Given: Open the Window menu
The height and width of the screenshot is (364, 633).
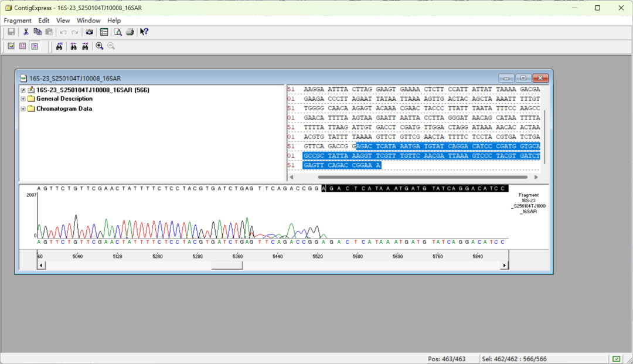Looking at the screenshot, I should point(89,21).
